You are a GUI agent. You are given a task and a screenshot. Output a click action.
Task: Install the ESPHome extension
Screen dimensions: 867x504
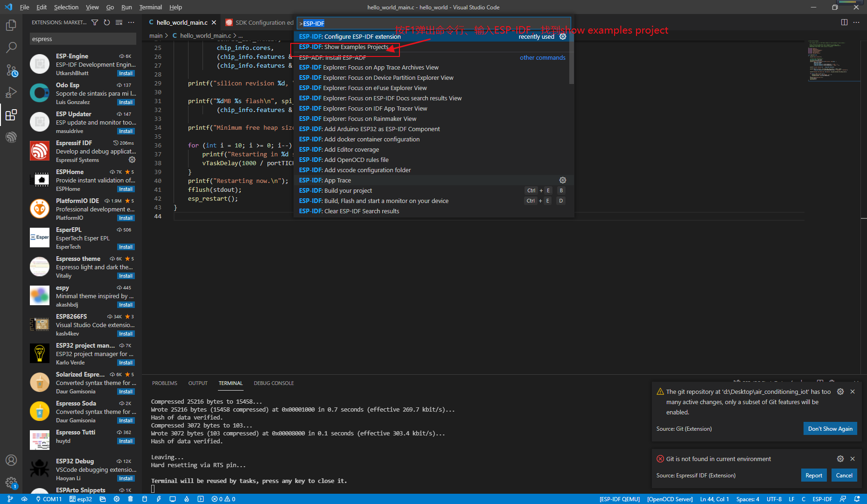pyautogui.click(x=126, y=189)
